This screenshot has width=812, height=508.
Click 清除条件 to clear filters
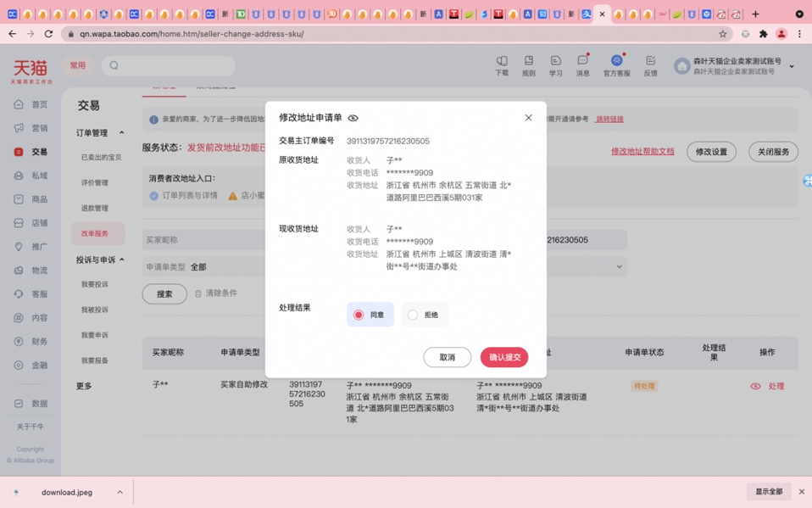pyautogui.click(x=216, y=293)
